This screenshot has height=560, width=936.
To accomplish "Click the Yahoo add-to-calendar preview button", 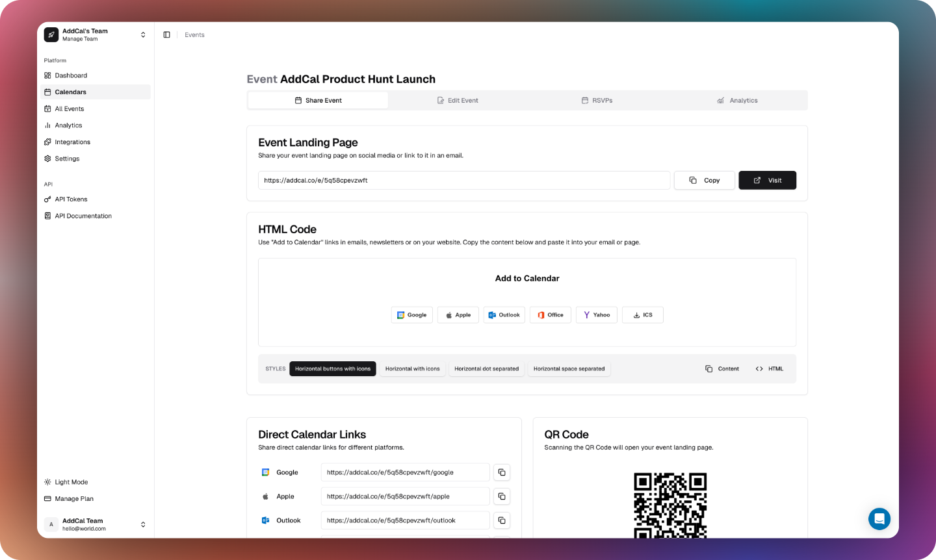I will 597,315.
